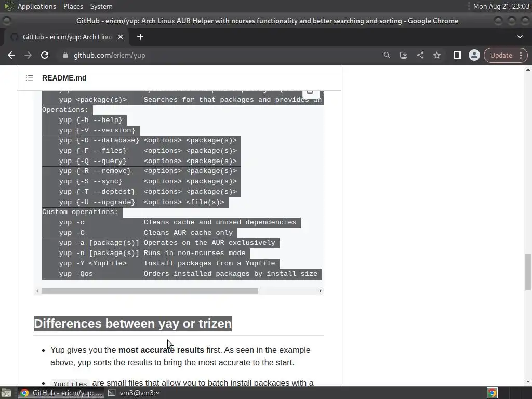
Task: Click the show desktop taskbar icon
Action: pyautogui.click(x=6, y=393)
